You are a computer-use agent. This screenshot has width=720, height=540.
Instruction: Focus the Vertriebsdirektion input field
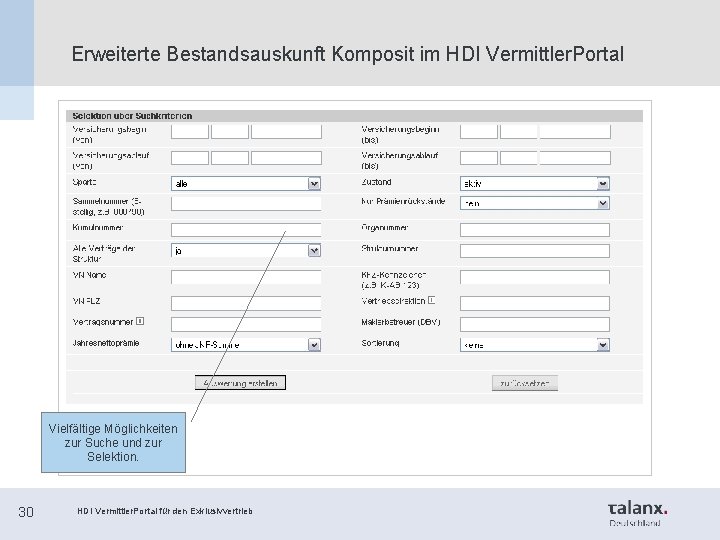535,303
